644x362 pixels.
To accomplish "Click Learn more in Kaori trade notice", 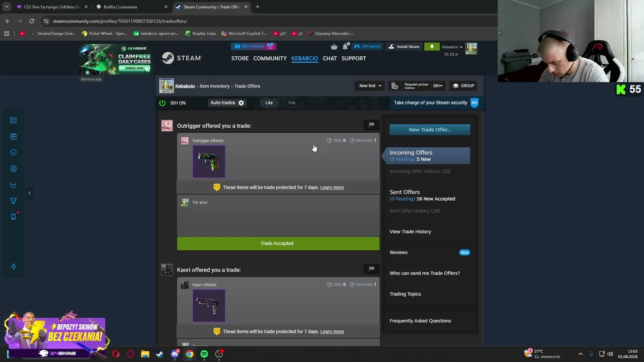I will (332, 332).
